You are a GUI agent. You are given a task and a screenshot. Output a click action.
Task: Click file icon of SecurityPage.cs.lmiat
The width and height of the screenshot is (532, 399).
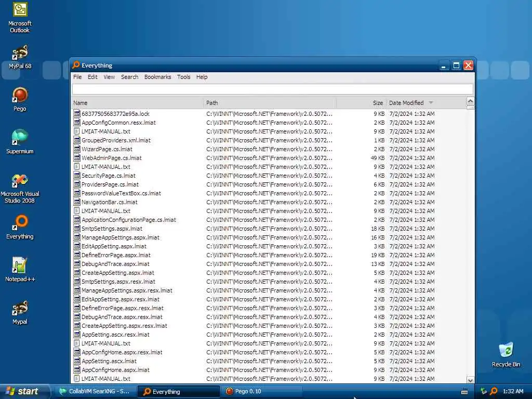click(x=77, y=176)
